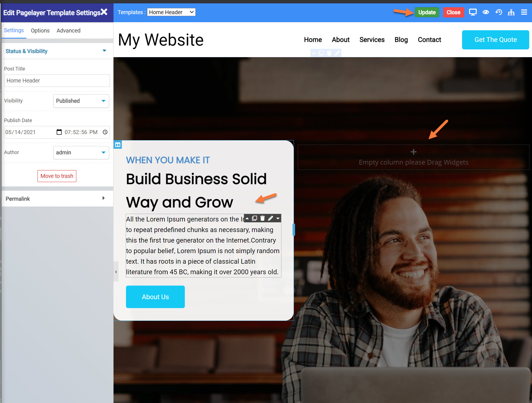
Task: Expand the Permalink section
Action: pos(57,199)
